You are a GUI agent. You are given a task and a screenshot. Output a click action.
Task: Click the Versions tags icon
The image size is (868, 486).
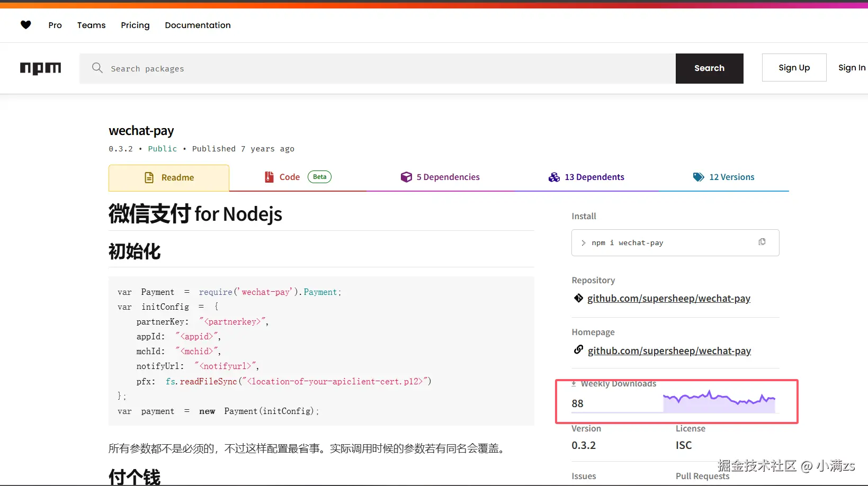tap(699, 177)
